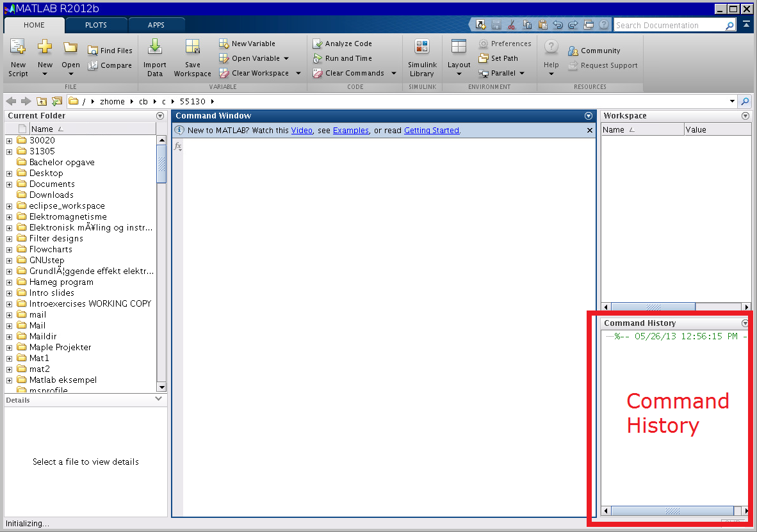Click the Search Documentation field
The image size is (757, 532).
[x=669, y=25]
